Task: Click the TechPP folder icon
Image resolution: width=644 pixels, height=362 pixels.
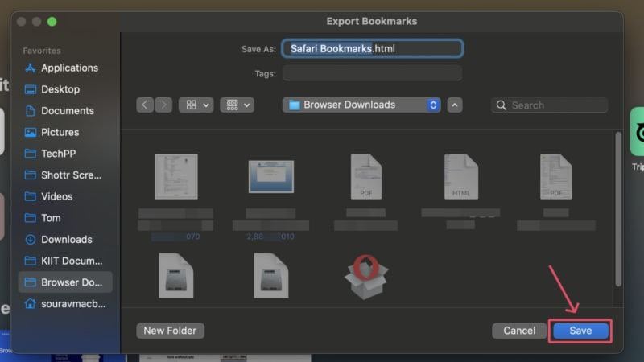Action: pos(30,154)
